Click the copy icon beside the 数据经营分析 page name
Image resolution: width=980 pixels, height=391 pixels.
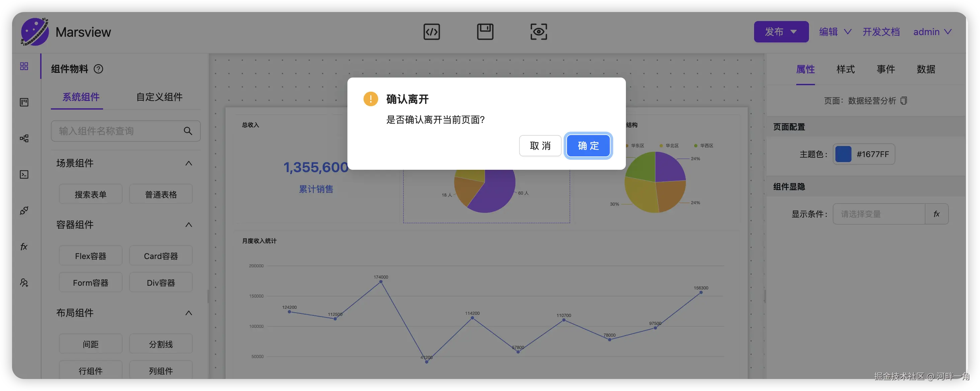pos(904,101)
